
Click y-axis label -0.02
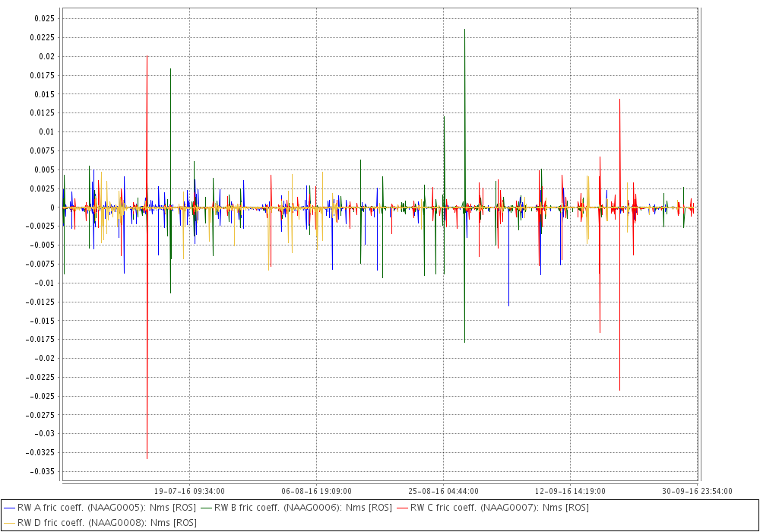coord(45,359)
